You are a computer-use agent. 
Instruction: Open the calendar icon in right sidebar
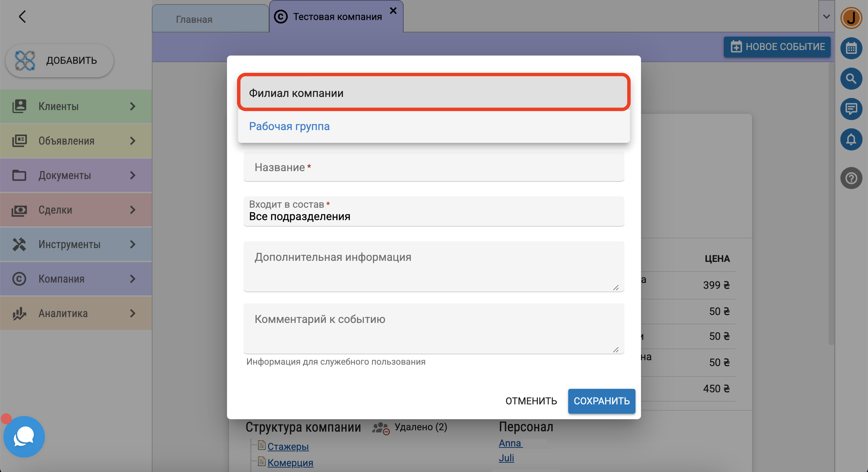(x=851, y=48)
